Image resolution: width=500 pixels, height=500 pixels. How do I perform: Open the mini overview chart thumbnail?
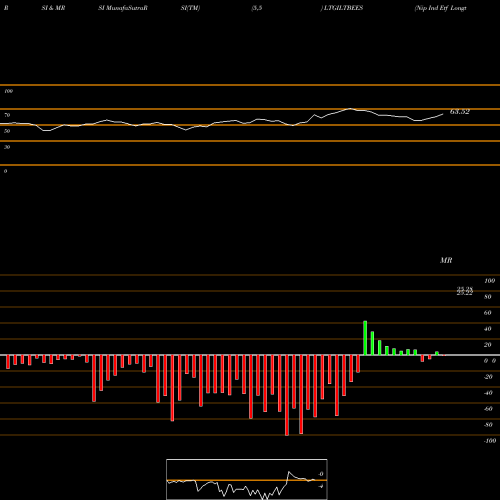coord(247,479)
